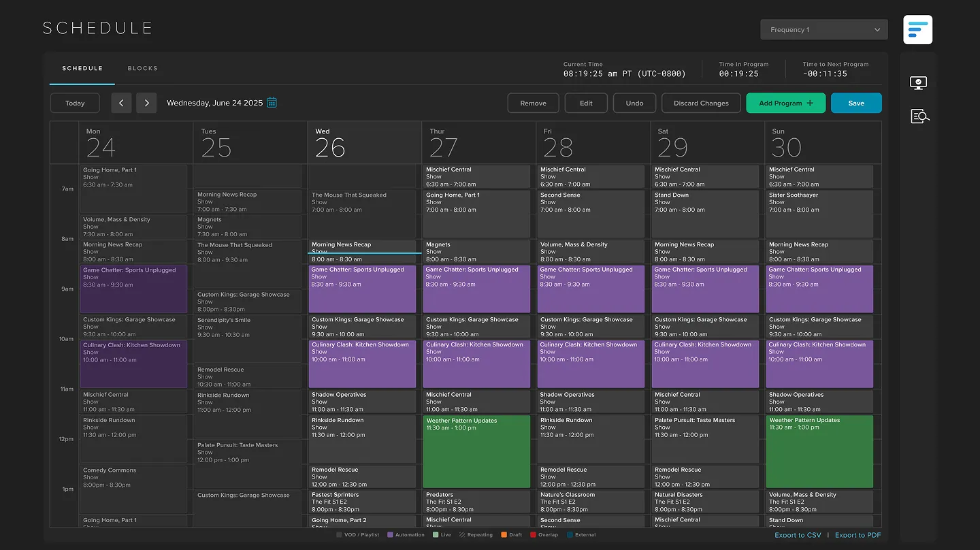Select Wednesday's The Mouse That Squeaked program
The image size is (980, 550).
[362, 214]
